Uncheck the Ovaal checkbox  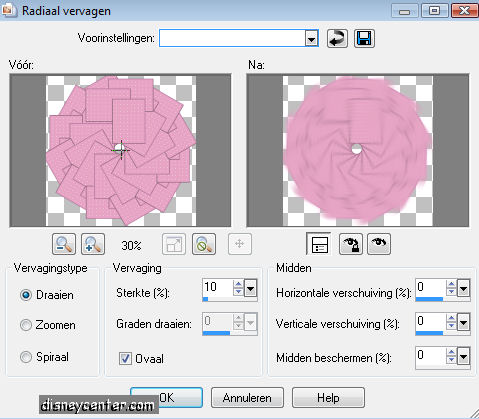tap(125, 359)
